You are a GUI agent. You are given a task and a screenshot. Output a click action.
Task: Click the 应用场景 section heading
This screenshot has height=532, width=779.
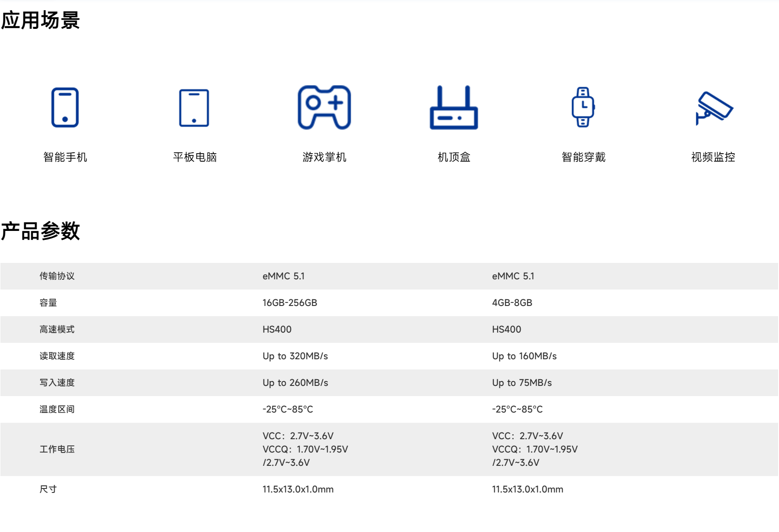(x=40, y=20)
